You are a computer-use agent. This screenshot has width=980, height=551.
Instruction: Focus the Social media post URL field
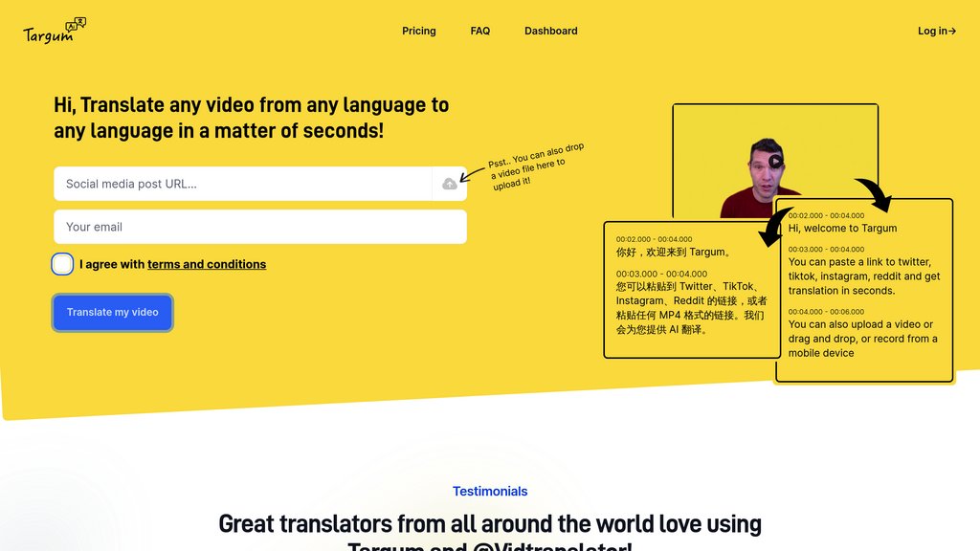[x=243, y=184]
